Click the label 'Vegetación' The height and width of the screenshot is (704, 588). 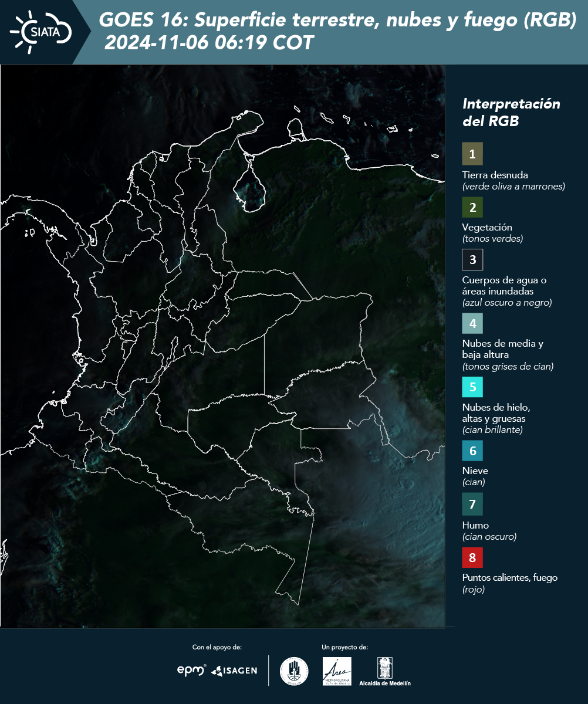coord(487,228)
